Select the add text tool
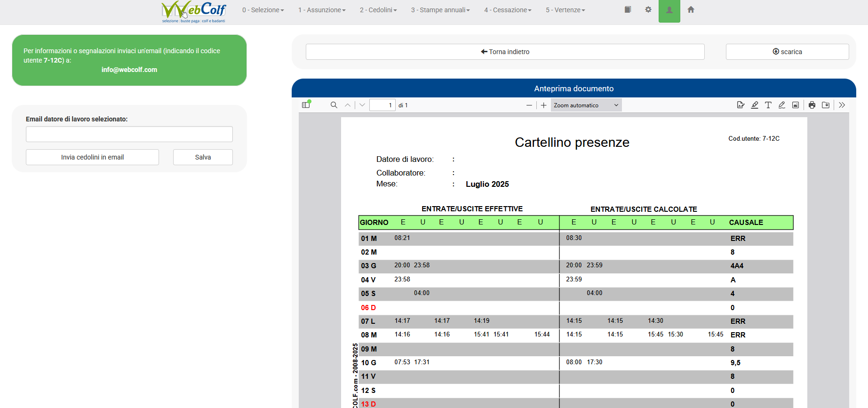The image size is (868, 408). [x=768, y=105]
